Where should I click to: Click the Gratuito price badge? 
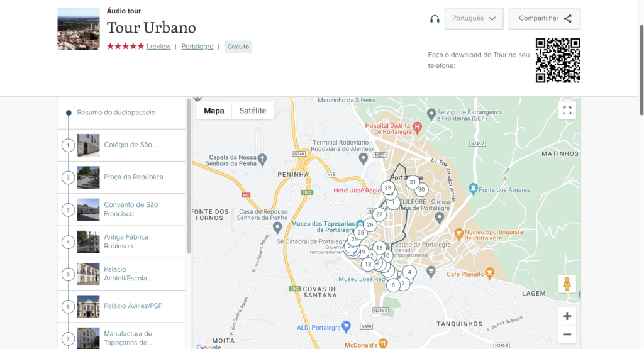click(x=238, y=47)
